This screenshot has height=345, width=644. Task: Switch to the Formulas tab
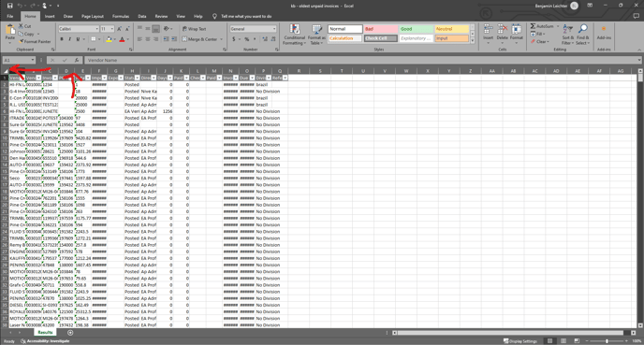[121, 17]
